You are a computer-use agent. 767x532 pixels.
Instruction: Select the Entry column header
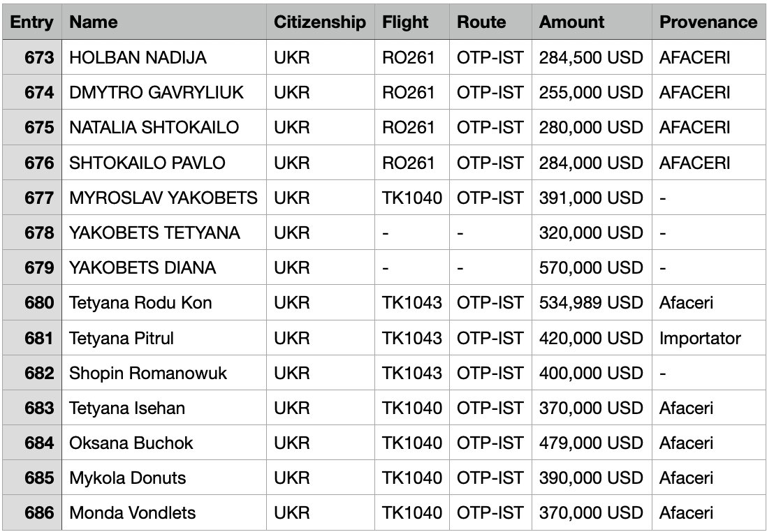pos(32,22)
